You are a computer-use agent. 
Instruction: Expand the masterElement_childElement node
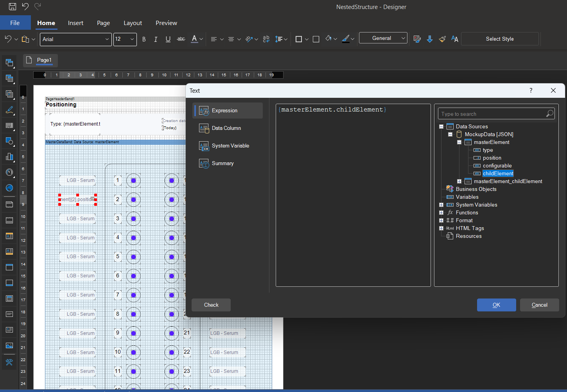(459, 181)
